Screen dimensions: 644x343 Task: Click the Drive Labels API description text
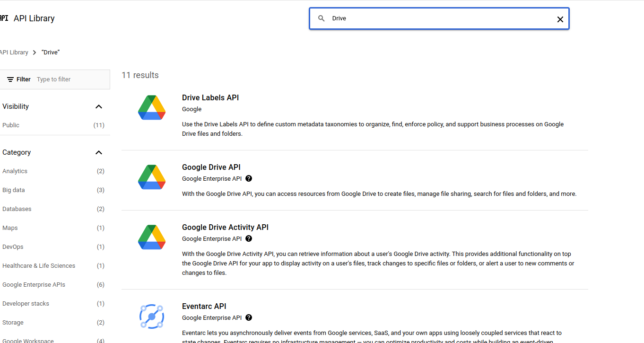point(373,129)
